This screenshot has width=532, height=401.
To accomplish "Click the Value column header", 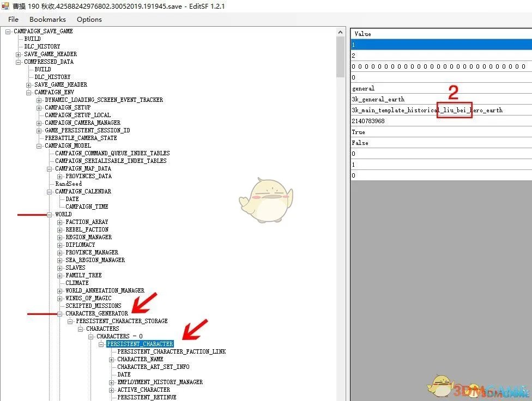I will point(440,34).
